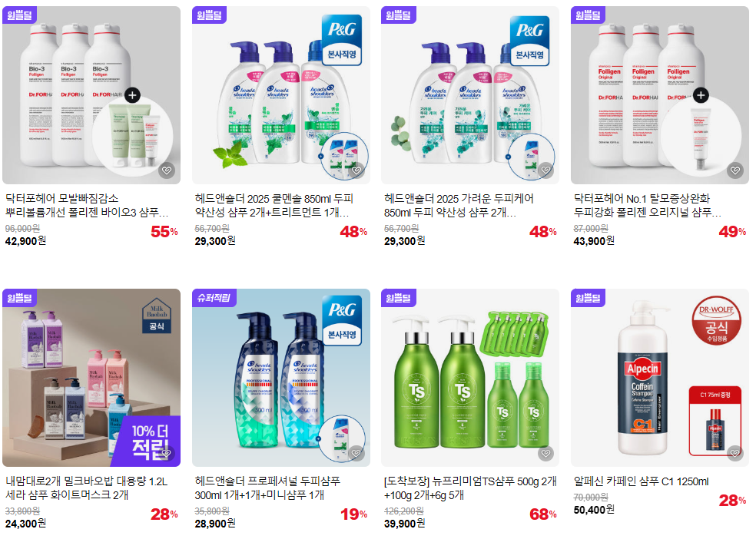Click the 슈퍼적립 badge on Professional shampoo
The image size is (756, 539).
(214, 298)
